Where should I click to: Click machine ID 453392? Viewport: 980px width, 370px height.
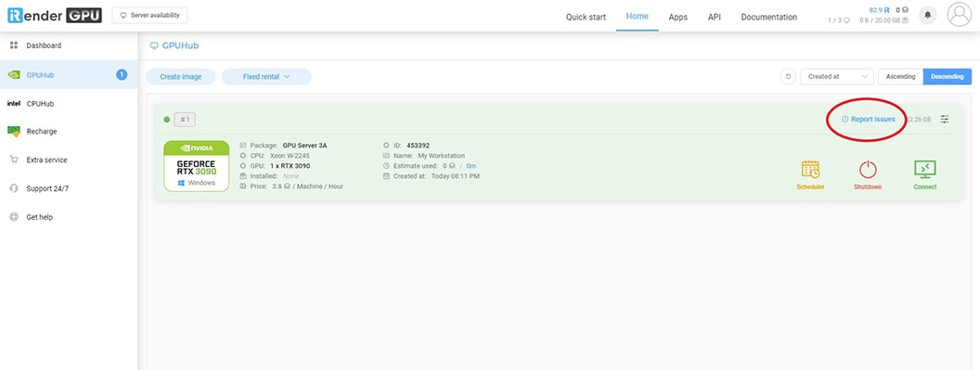pyautogui.click(x=418, y=146)
